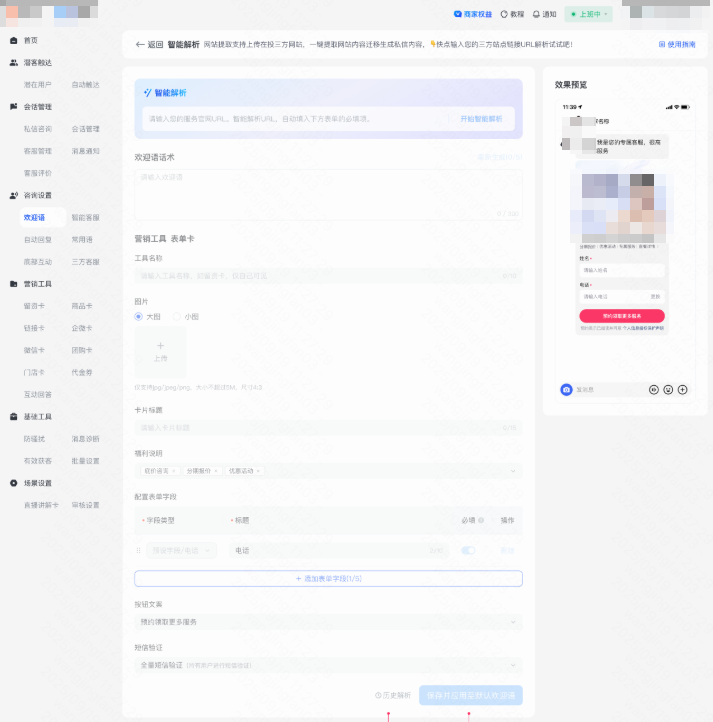Open the 预设字段/电话 field type dropdown

(181, 551)
